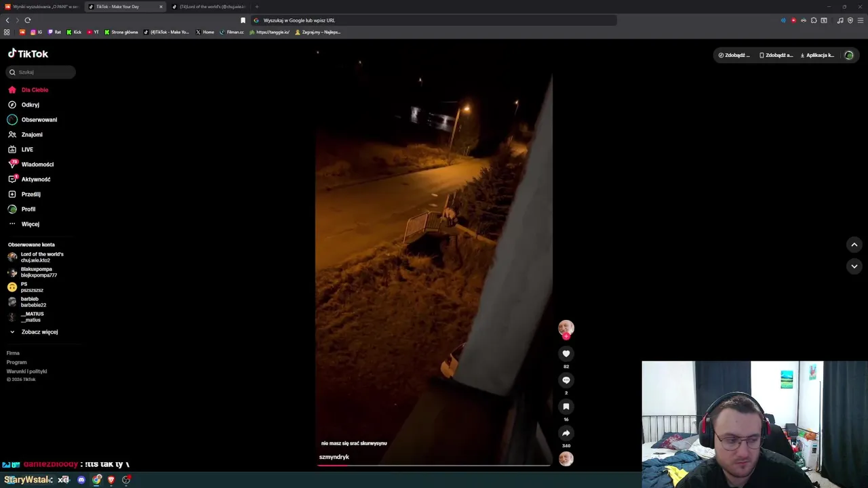
Task: Open the Filman.cc bookmark
Action: pos(231,32)
